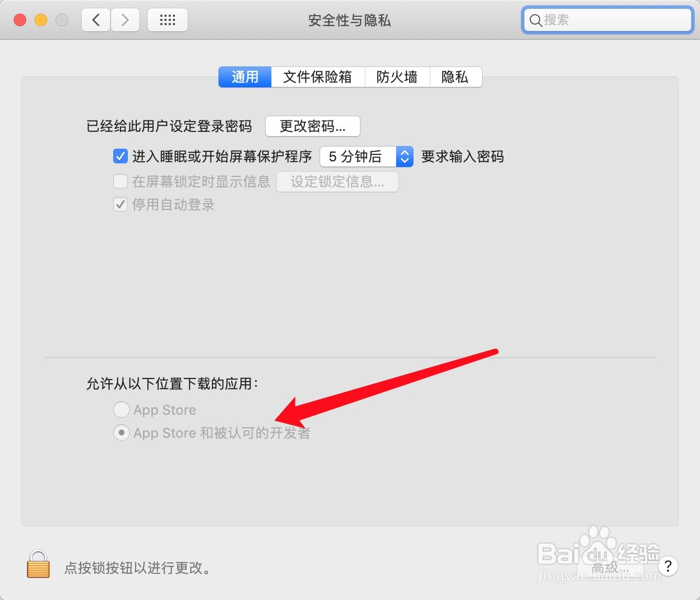Enable show message when screen locked checkbox
Screen dimensions: 700x600
121,181
